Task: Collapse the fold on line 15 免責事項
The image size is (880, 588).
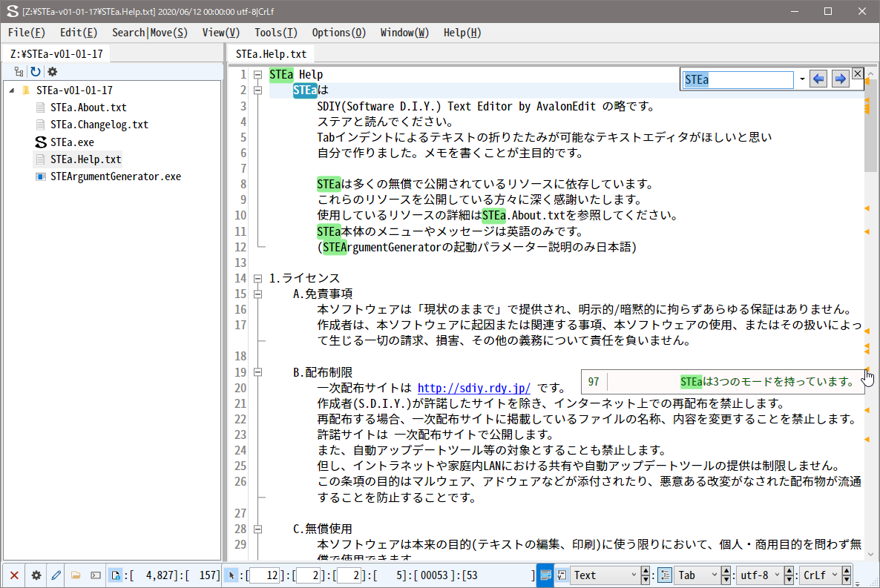Action: 257,294
